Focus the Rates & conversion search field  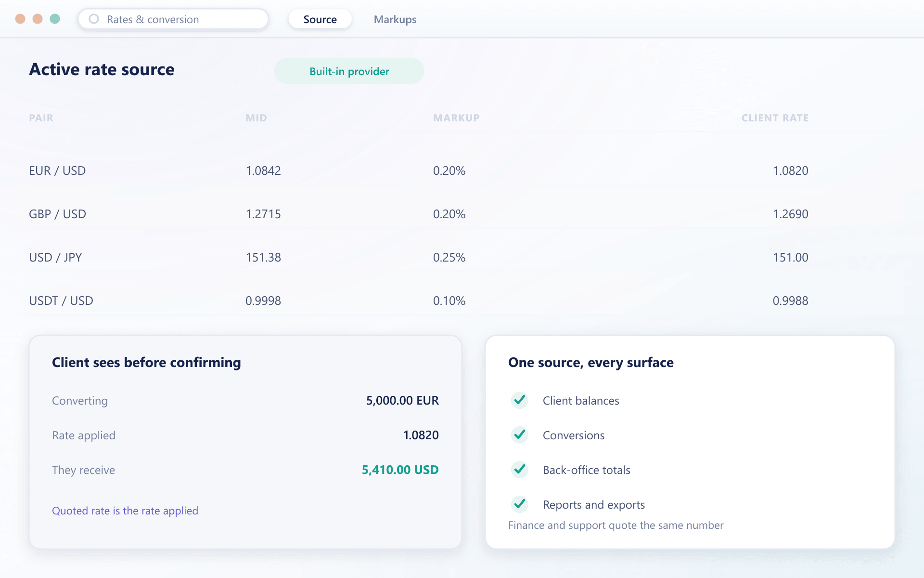point(173,19)
